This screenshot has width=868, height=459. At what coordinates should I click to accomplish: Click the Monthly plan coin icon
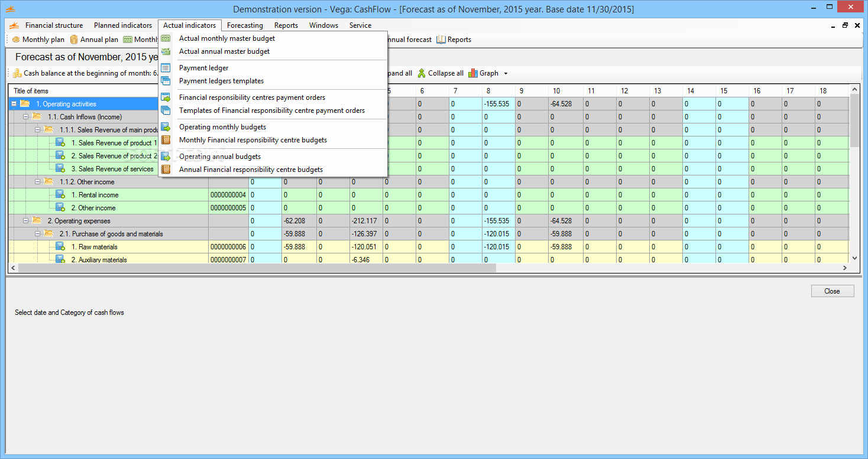(16, 40)
